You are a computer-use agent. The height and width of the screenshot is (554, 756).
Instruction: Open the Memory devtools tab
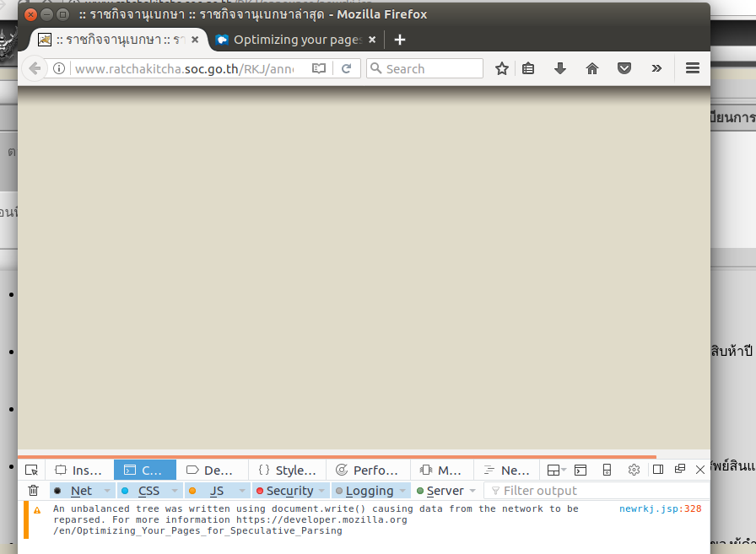pos(441,470)
